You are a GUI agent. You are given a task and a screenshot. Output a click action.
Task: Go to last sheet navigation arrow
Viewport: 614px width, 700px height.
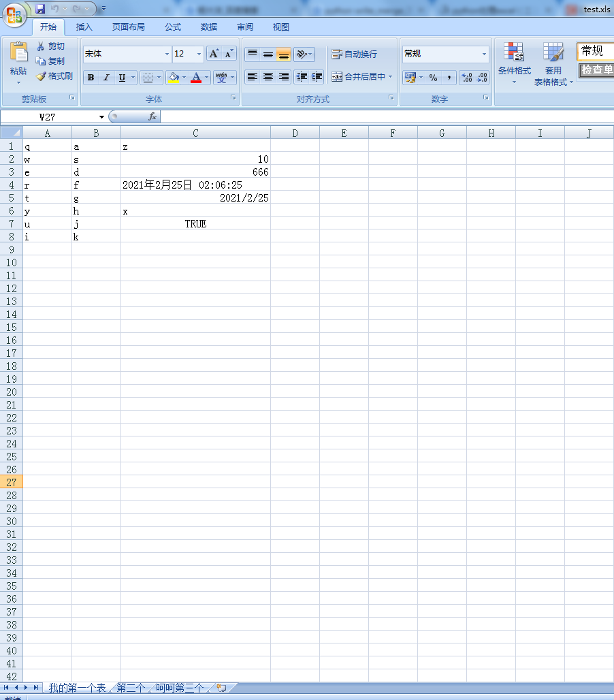point(36,688)
